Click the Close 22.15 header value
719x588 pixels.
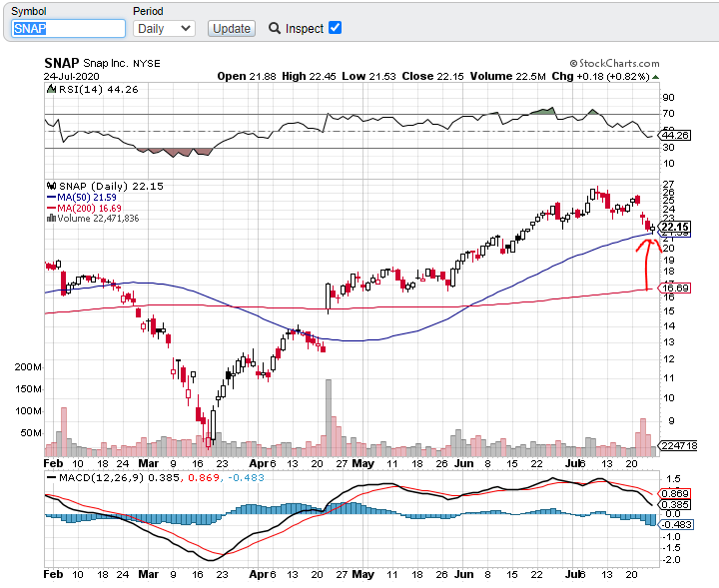(432, 76)
